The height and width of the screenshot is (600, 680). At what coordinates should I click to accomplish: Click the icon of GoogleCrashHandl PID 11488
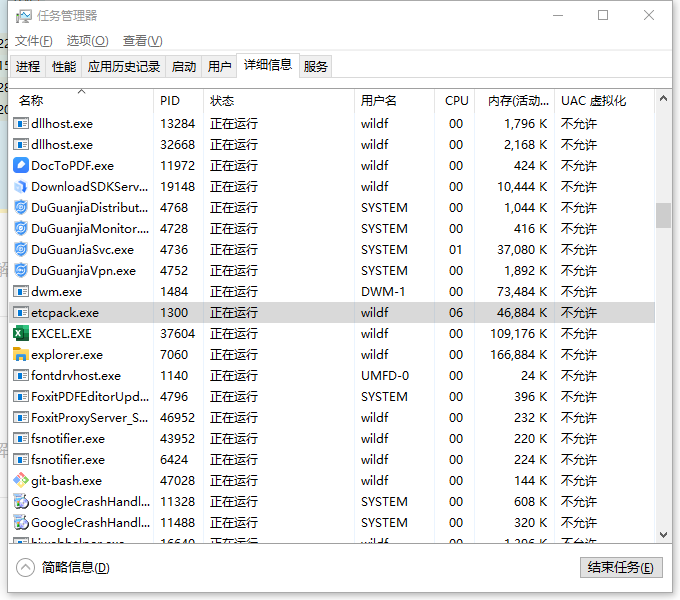[x=21, y=522]
